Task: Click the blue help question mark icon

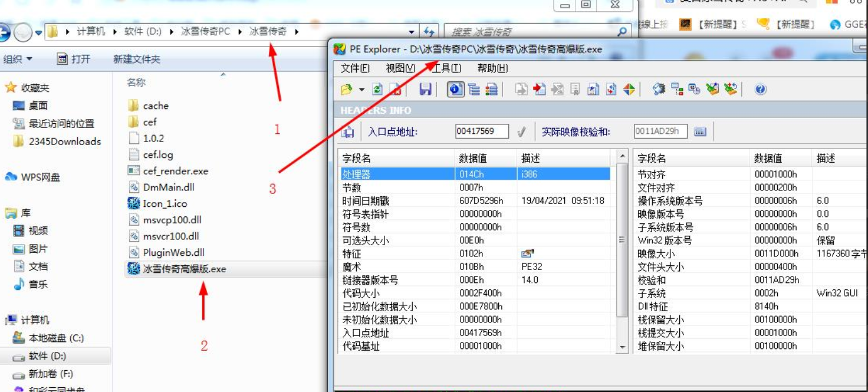Action: click(760, 90)
